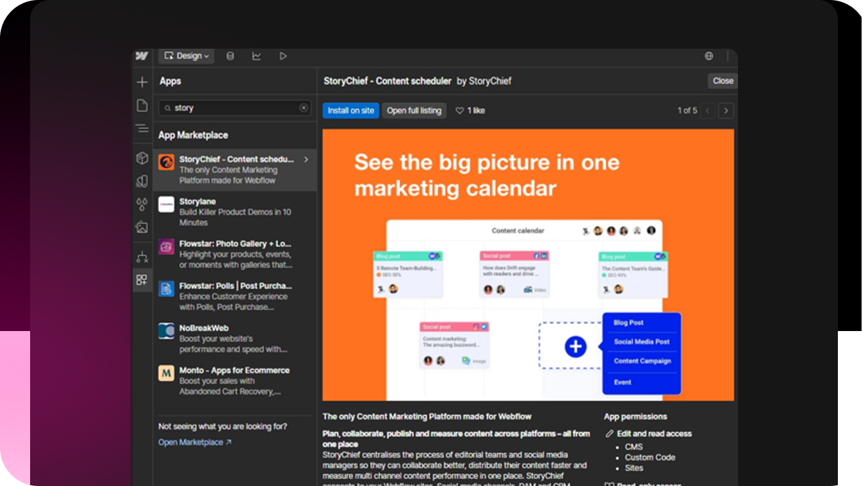Click the 'Sites' permission item
Image resolution: width=868 pixels, height=486 pixels.
(634, 468)
